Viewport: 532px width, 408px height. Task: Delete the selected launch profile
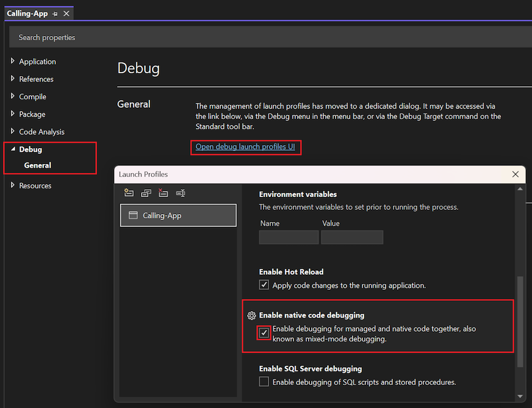[x=163, y=193]
